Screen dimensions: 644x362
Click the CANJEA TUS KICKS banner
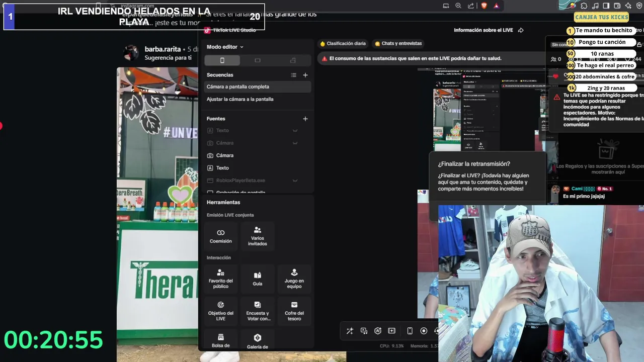[602, 17]
